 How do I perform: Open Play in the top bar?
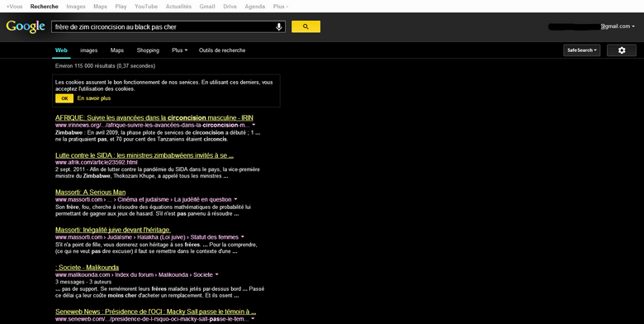pyautogui.click(x=121, y=7)
